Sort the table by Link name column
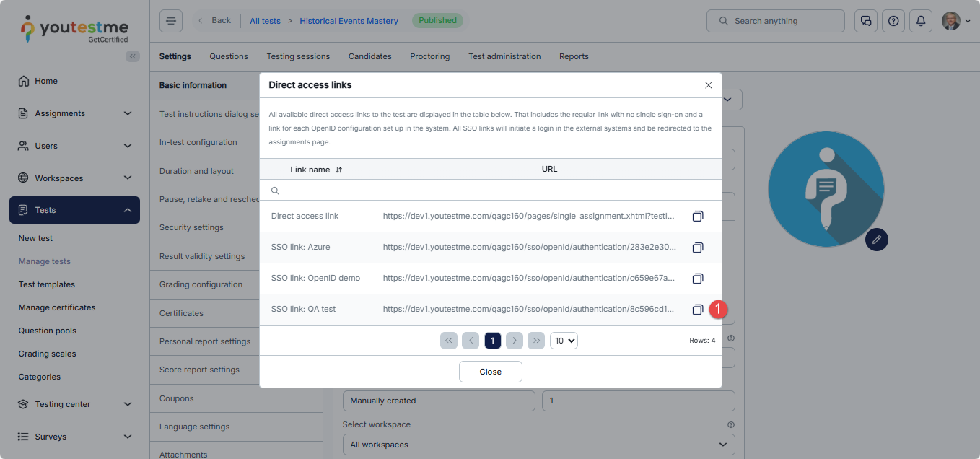Screen dimensions: 980x459 [x=338, y=170]
